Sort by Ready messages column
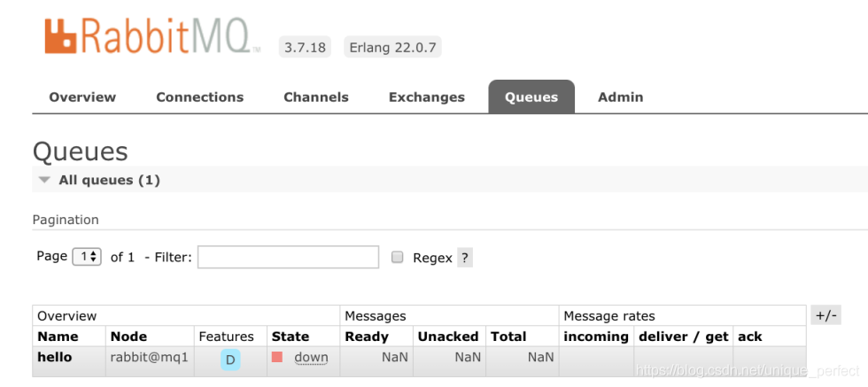 [x=367, y=337]
